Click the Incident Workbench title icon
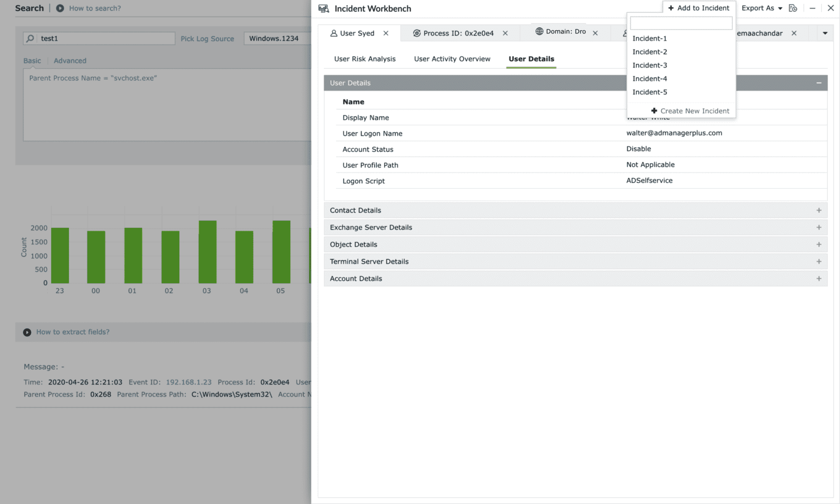840x504 pixels. click(x=323, y=8)
